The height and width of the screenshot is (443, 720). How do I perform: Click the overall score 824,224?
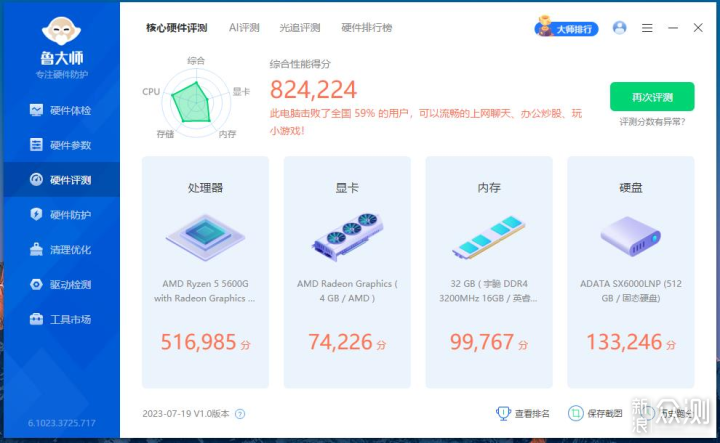(313, 90)
